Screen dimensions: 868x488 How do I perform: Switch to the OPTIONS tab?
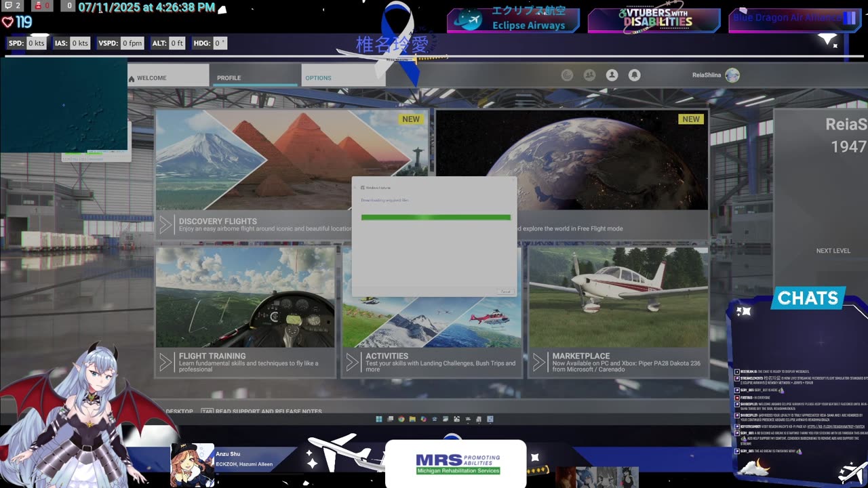(344, 75)
